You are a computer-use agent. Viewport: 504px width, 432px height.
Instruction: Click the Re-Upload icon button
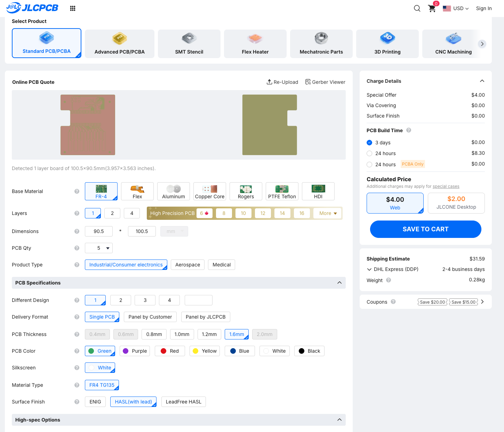point(282,82)
